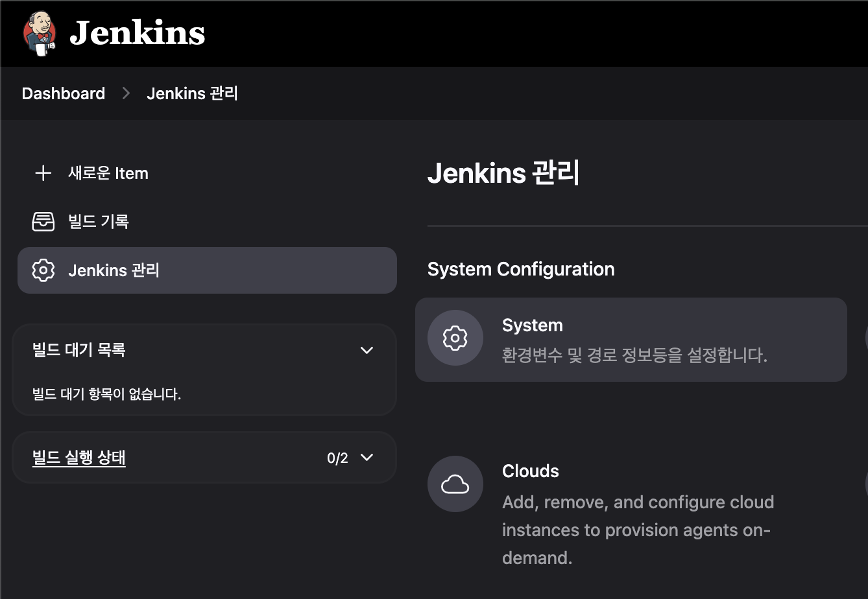Click the gear icon beside Jenkins 관리
The width and height of the screenshot is (868, 599).
(x=43, y=270)
